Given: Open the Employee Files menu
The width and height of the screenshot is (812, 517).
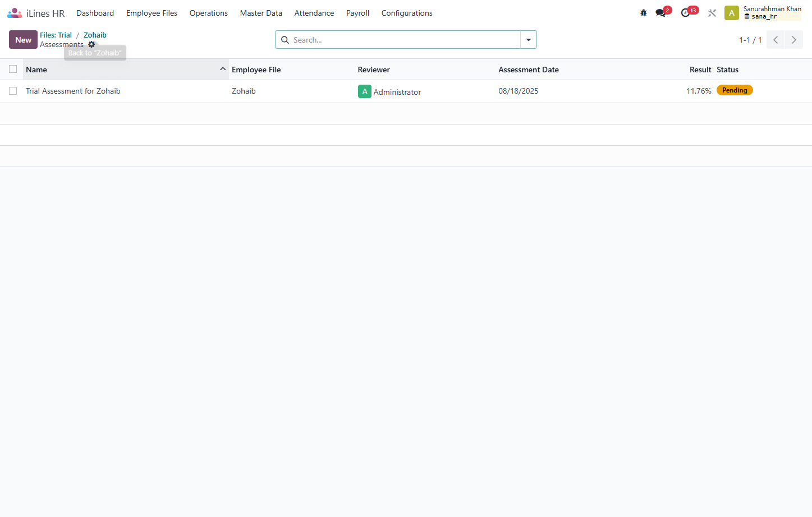Looking at the screenshot, I should (x=152, y=13).
